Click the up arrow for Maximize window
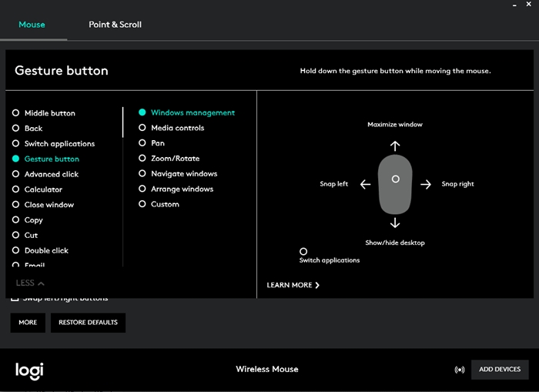The height and width of the screenshot is (392, 539). [395, 146]
